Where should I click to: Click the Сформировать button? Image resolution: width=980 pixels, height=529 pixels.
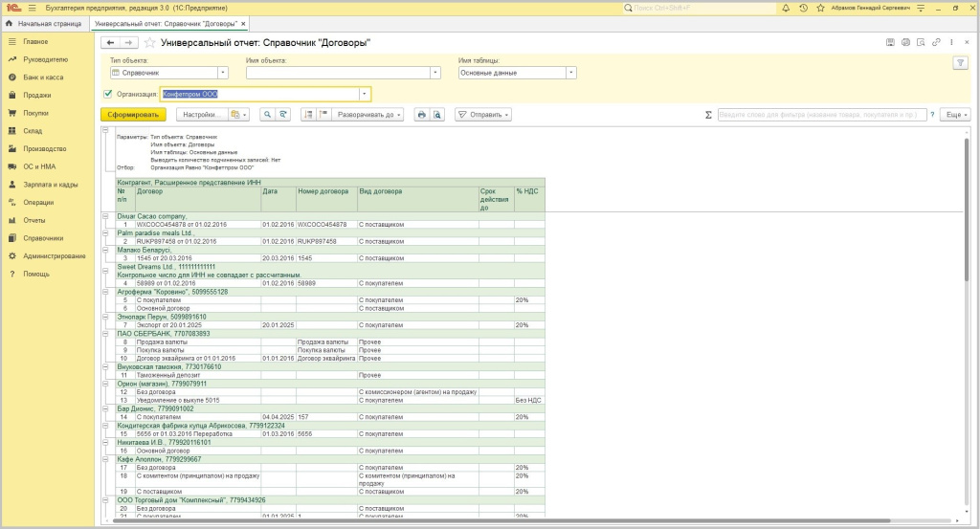click(134, 115)
